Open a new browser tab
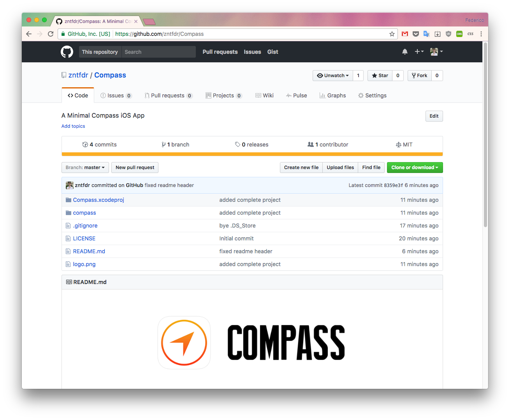The image size is (510, 420). coord(149,21)
